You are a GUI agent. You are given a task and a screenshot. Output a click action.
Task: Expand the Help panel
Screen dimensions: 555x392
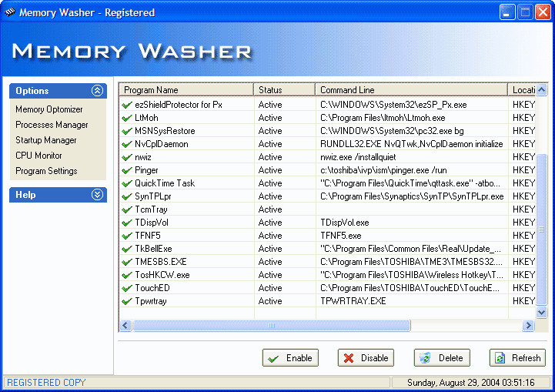click(x=97, y=194)
